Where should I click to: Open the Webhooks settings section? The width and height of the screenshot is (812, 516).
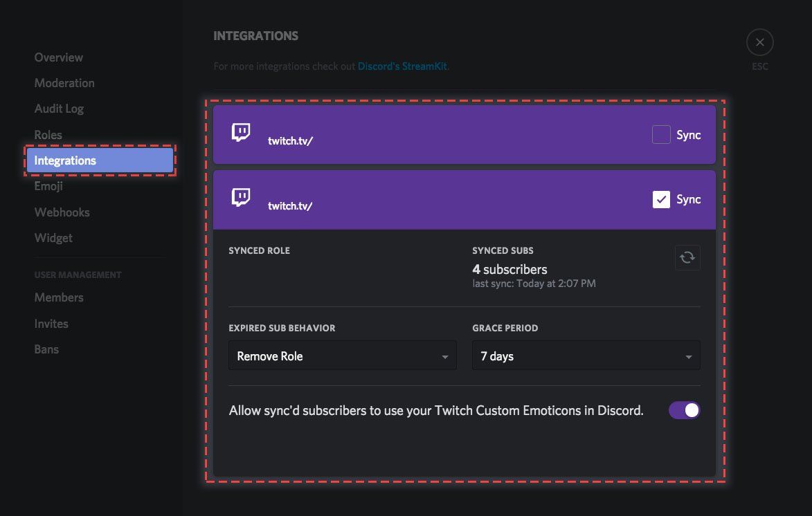(62, 212)
